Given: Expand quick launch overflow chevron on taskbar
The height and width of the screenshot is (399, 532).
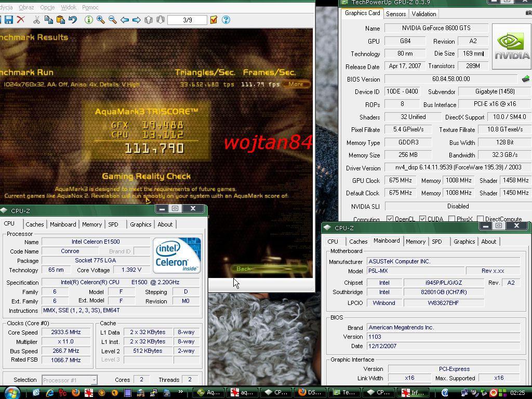Looking at the screenshot, I should (180, 392).
